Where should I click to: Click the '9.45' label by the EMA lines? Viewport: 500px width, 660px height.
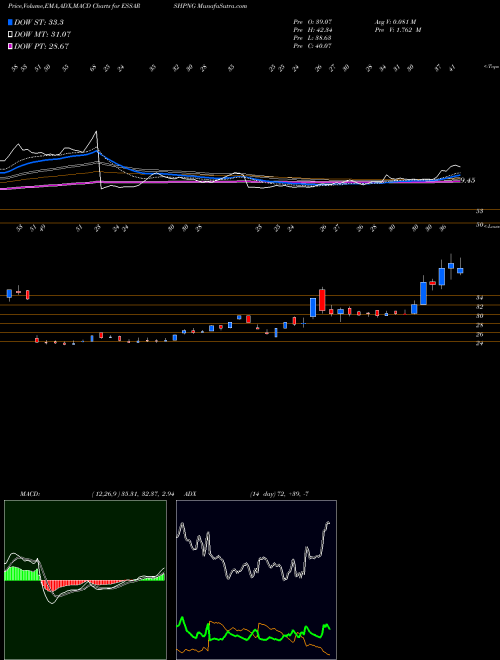point(468,180)
